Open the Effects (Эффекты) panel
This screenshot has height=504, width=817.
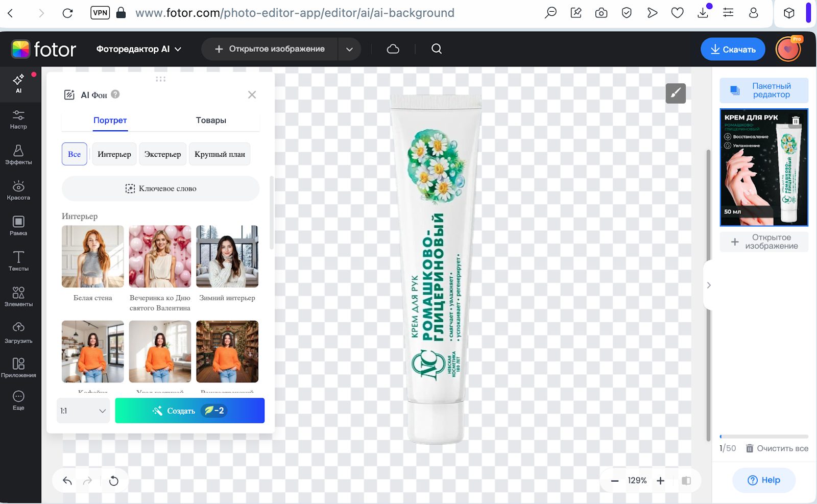18,154
